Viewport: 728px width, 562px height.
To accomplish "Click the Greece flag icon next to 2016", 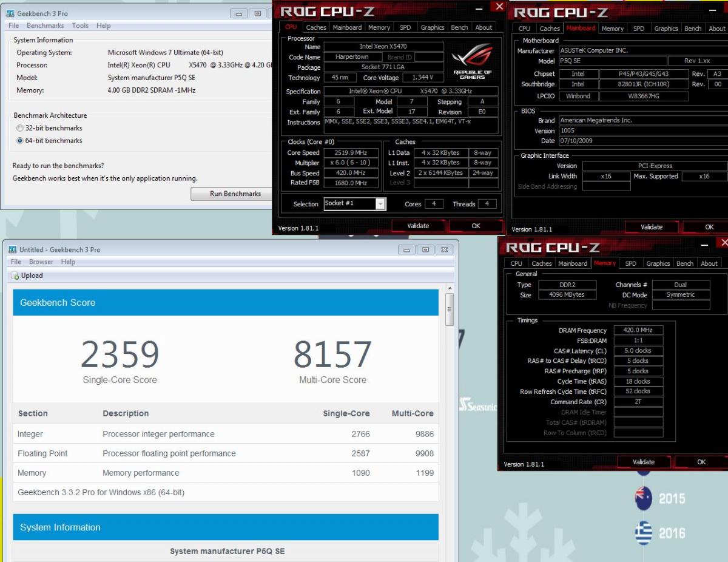I will coord(643,533).
